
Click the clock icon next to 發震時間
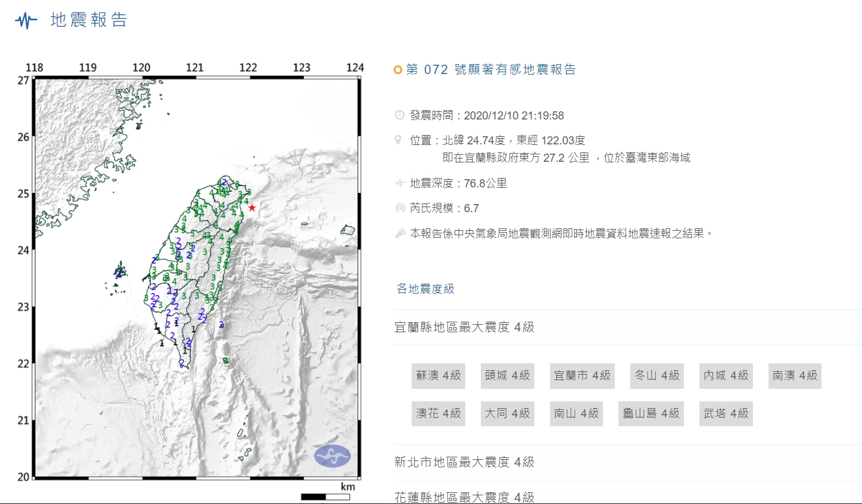pos(399,115)
